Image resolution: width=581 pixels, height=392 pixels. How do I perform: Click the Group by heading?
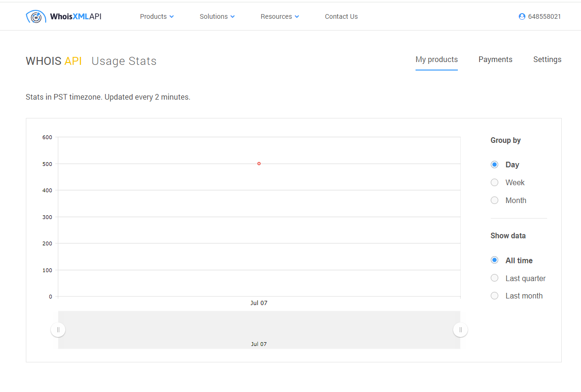pos(506,140)
